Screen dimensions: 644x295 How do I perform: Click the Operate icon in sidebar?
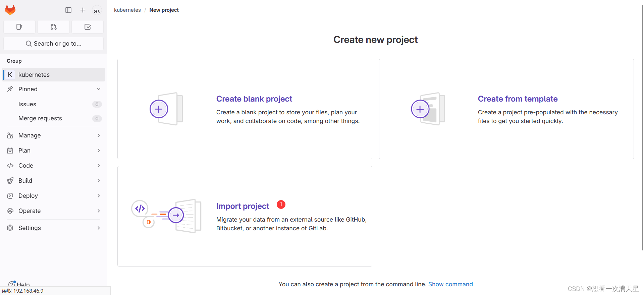coord(10,211)
